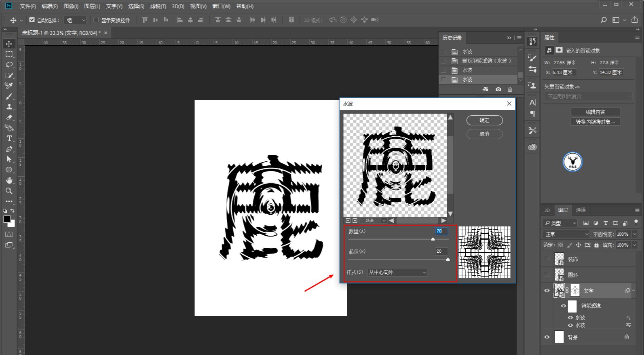The image size is (644, 355).
Task: Switch to the 3D panel tab
Action: [547, 210]
